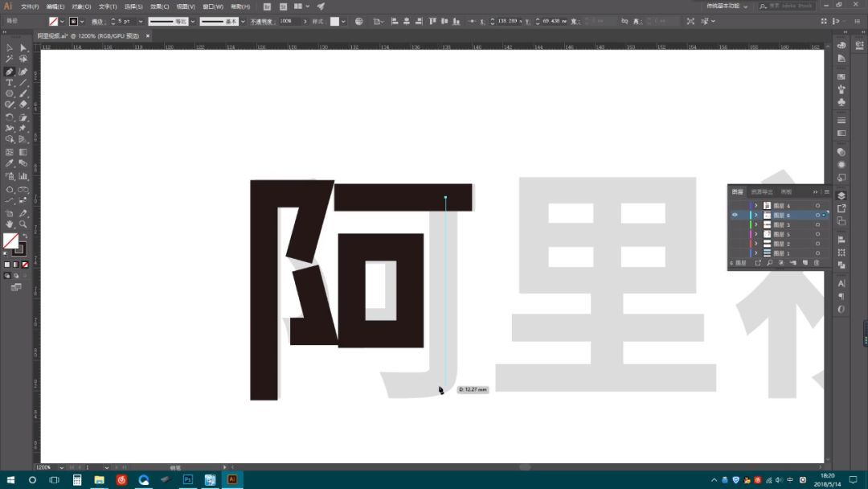The height and width of the screenshot is (489, 868).
Task: Click the style swatch in control bar
Action: click(x=334, y=21)
